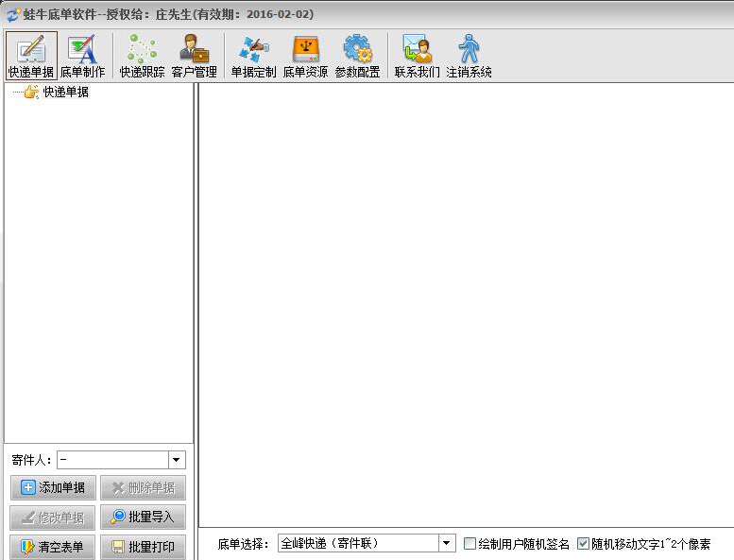Click the 添加单据 button

click(53, 487)
